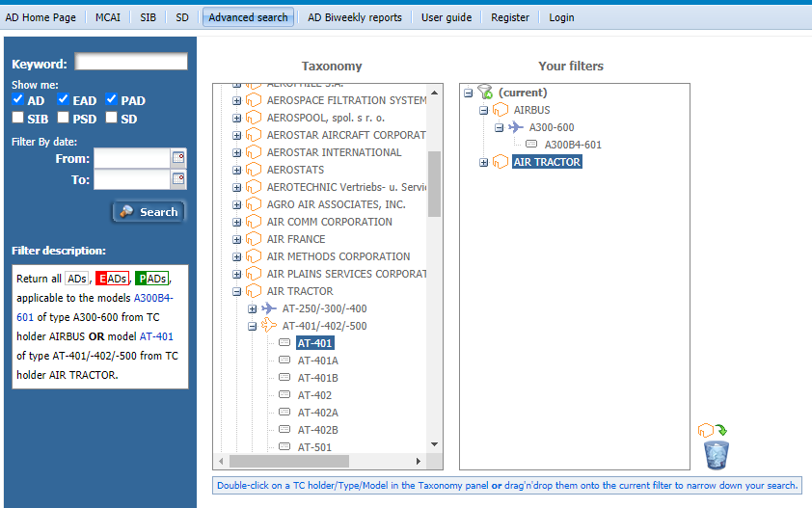This screenshot has height=508, width=812.
Task: Collapse the AIRBUS node in Your filters
Action: 484,110
